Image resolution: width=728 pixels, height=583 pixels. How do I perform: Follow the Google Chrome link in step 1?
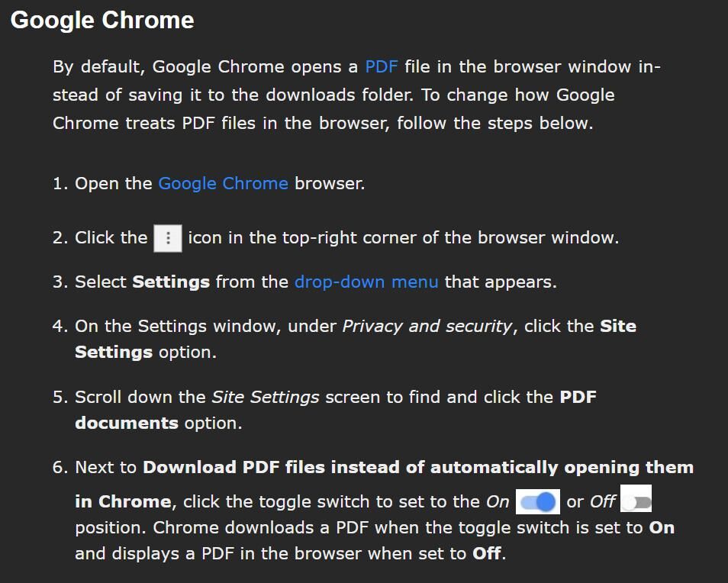tap(223, 184)
